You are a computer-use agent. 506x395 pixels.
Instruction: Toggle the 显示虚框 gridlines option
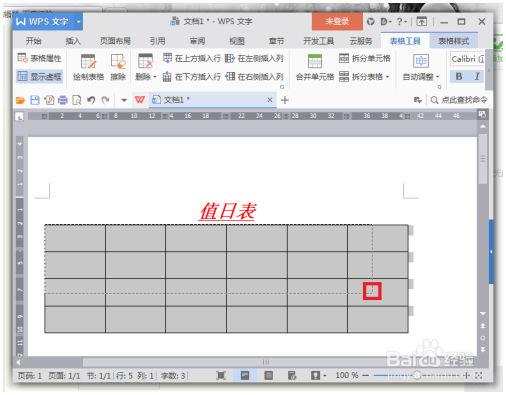40,76
